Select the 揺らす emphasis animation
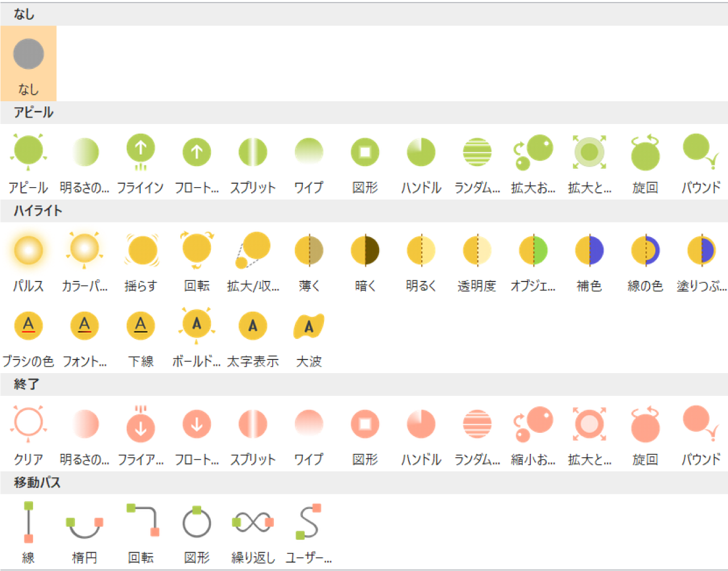This screenshot has width=728, height=571. pos(140,249)
